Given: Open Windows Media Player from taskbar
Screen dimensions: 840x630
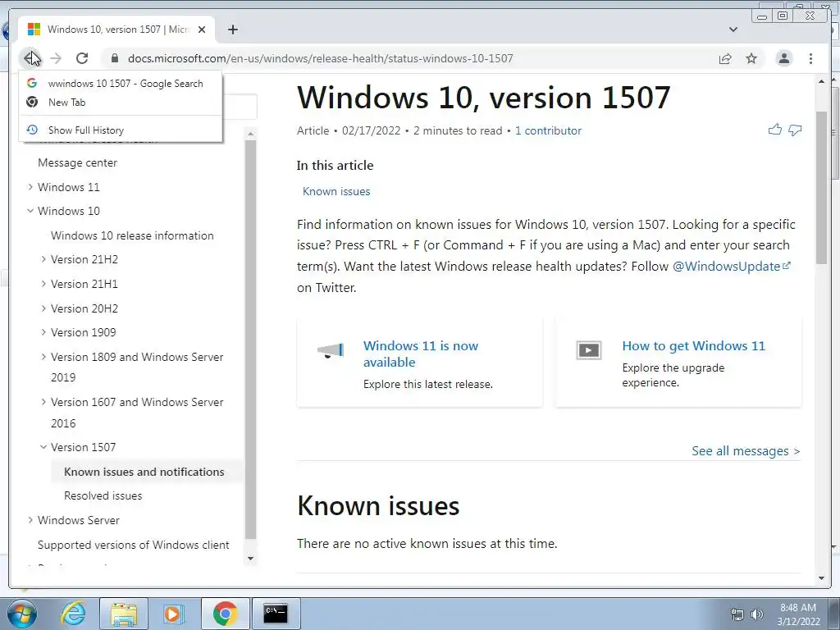Looking at the screenshot, I should click(172, 614).
